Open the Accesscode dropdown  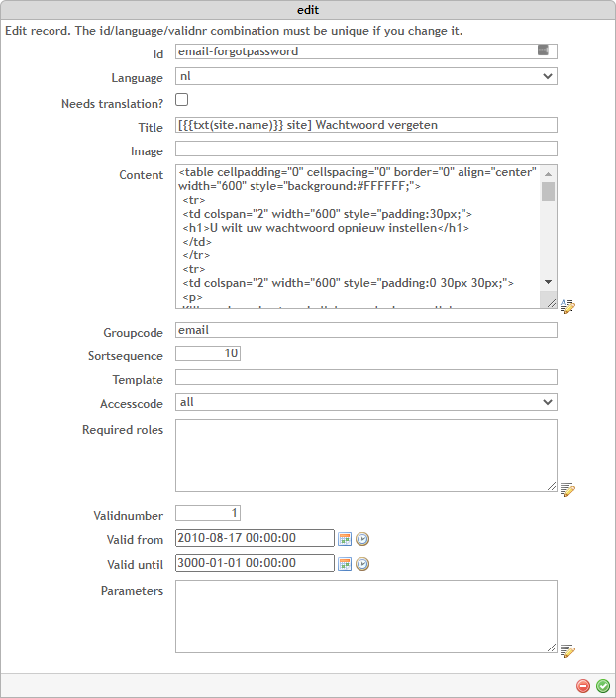(366, 402)
